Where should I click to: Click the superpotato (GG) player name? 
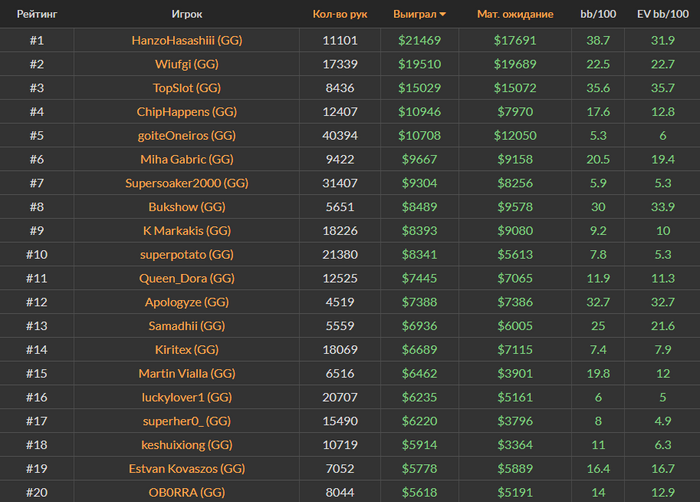coord(187,255)
